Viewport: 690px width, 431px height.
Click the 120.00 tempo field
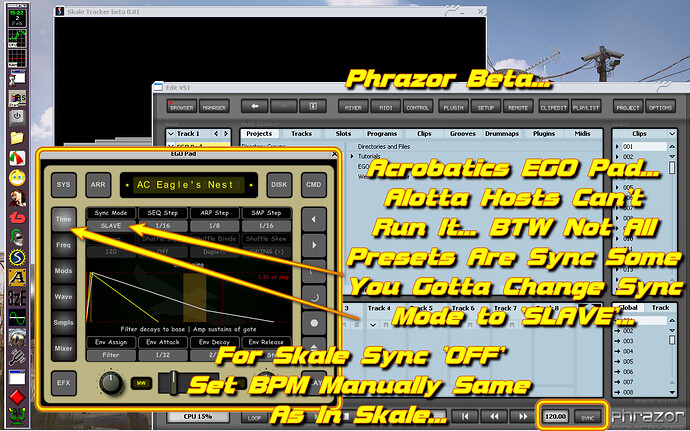(x=555, y=416)
